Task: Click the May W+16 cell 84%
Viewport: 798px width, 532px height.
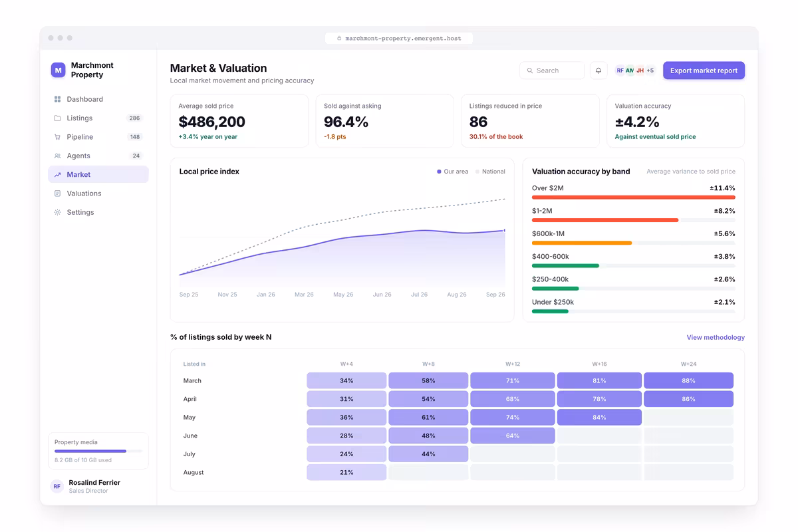Action: point(599,418)
